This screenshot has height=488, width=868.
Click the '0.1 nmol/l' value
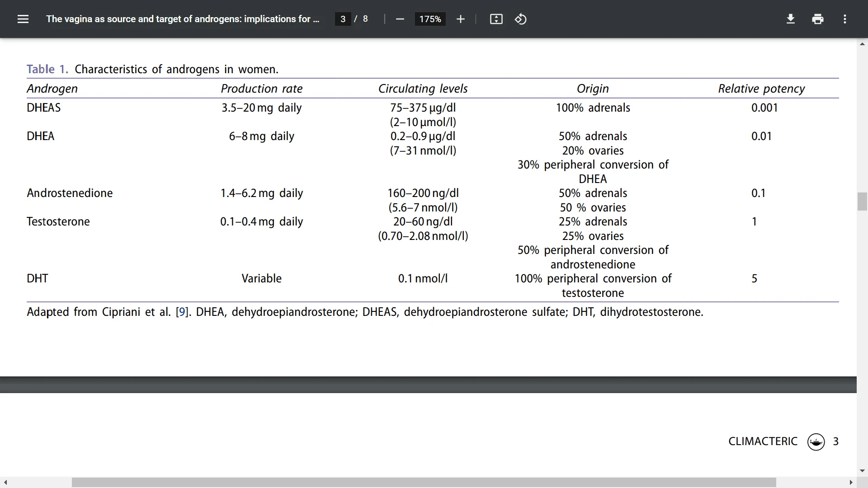coord(423,278)
